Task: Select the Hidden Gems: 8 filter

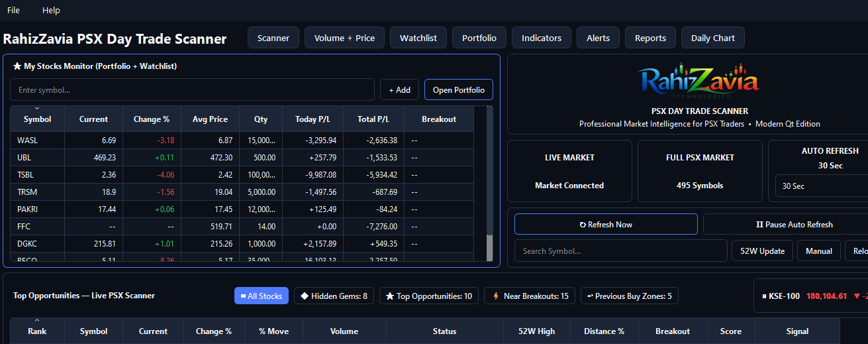Action: click(x=334, y=296)
